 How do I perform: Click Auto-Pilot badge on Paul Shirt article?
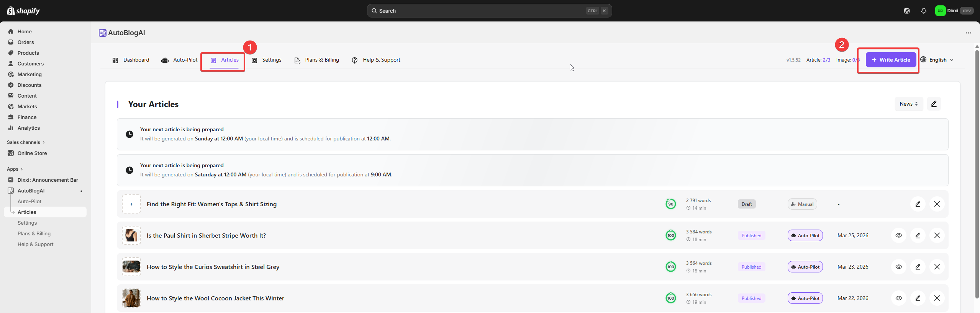point(805,236)
